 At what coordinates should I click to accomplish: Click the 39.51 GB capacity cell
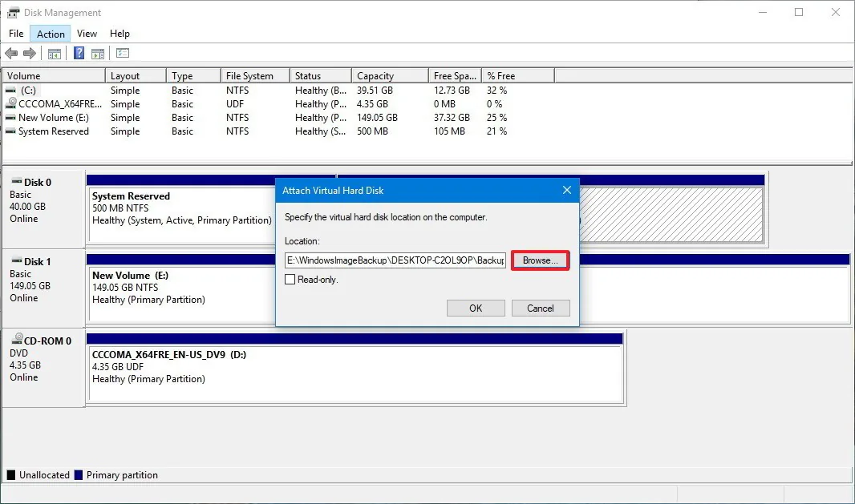pos(375,91)
